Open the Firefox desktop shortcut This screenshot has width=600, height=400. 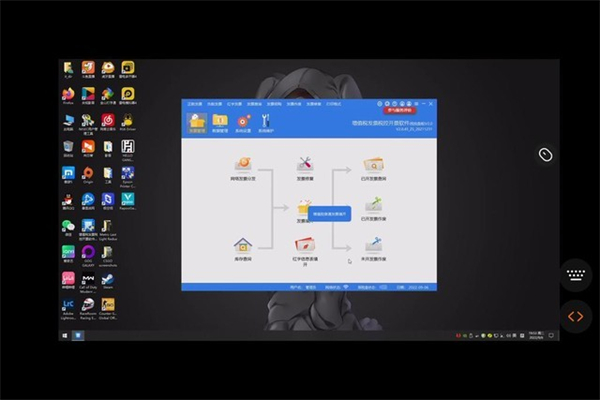click(68, 96)
